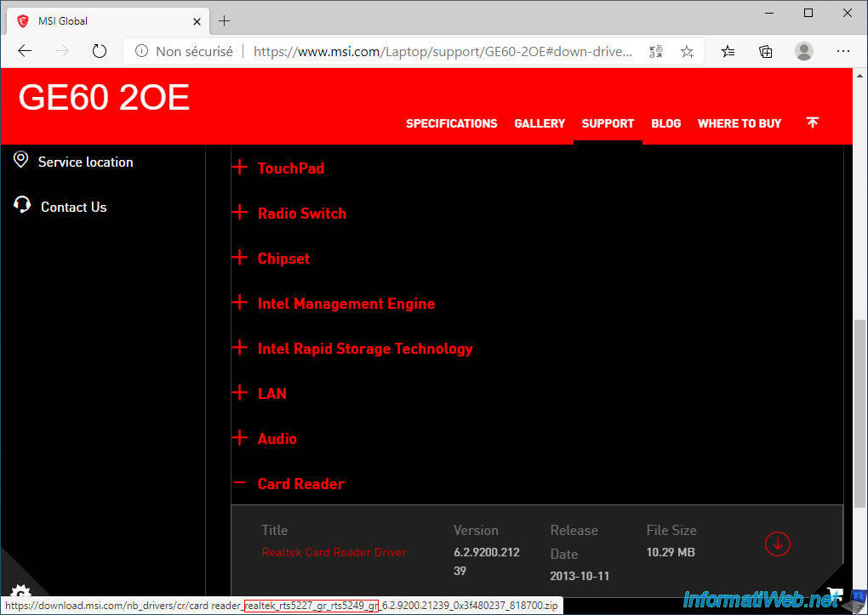868x615 pixels.
Task: Reload the page with the Refresh icon
Action: point(99,52)
